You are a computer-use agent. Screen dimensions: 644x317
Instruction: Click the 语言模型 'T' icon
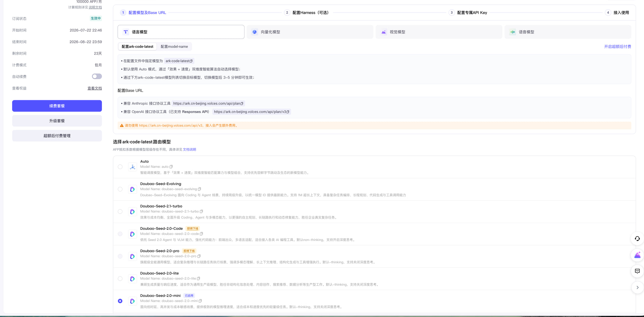(x=126, y=32)
